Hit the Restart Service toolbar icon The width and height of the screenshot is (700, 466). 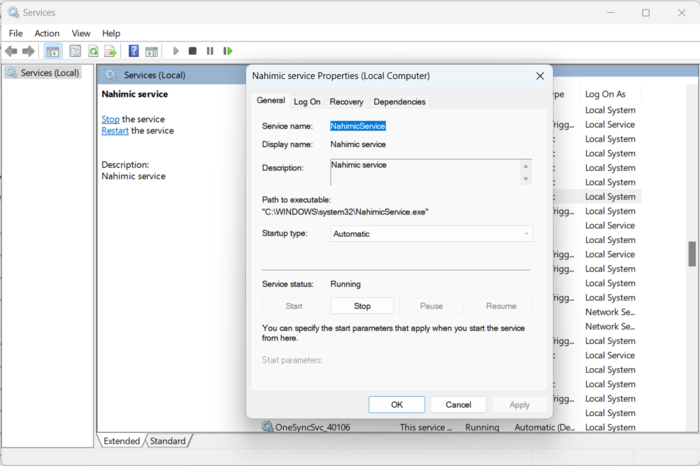coord(228,51)
